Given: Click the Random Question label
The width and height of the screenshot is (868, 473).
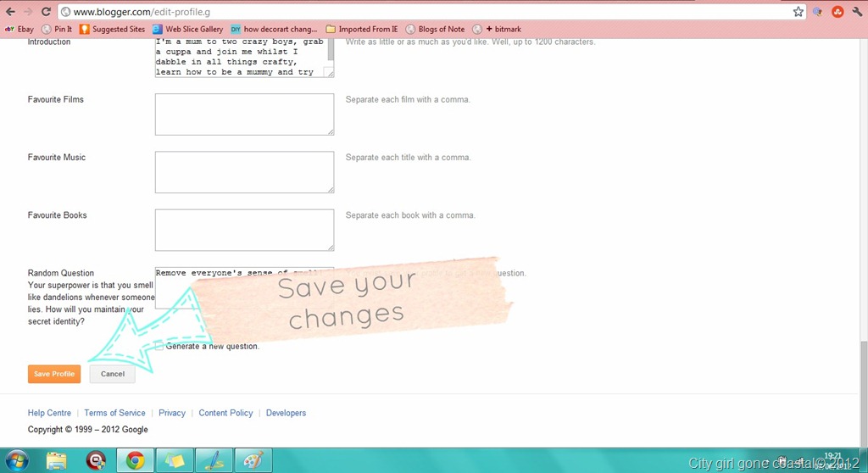Looking at the screenshot, I should click(61, 273).
